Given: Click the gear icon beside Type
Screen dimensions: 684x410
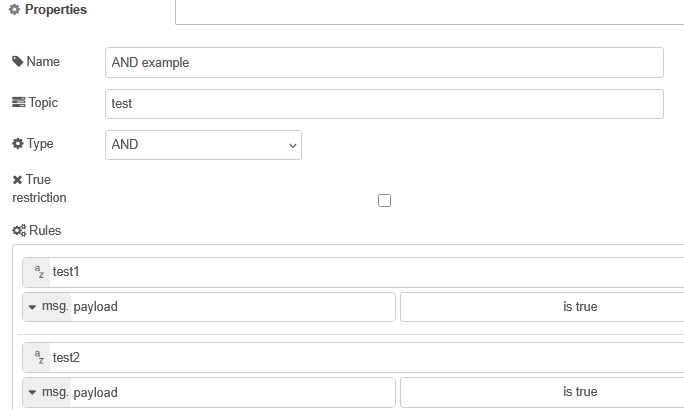Looking at the screenshot, I should (x=17, y=144).
